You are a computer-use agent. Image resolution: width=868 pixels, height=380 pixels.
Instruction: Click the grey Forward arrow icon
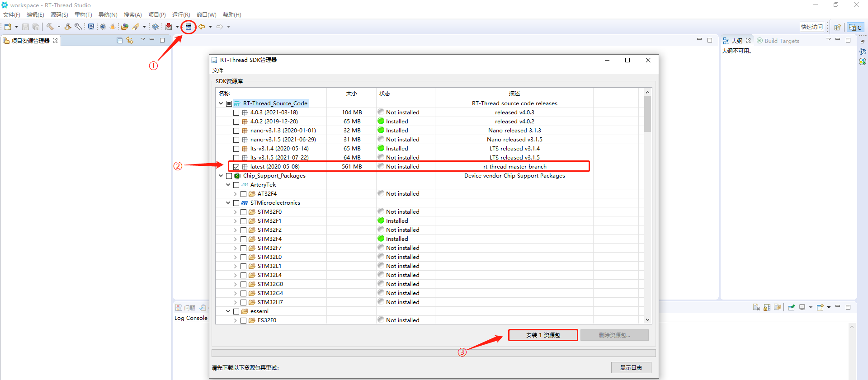220,27
